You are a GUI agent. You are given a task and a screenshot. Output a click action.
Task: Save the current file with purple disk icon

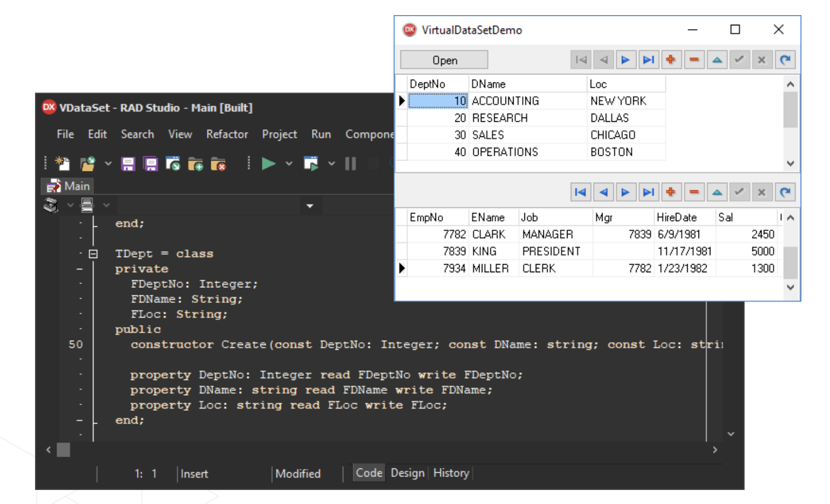(x=128, y=164)
